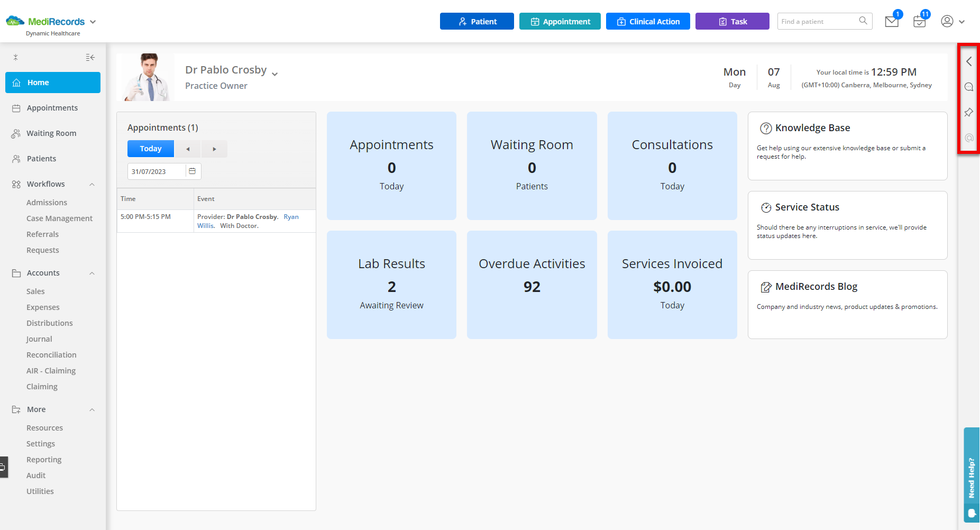Open Settings under More
The width and height of the screenshot is (980, 530).
pyautogui.click(x=41, y=444)
